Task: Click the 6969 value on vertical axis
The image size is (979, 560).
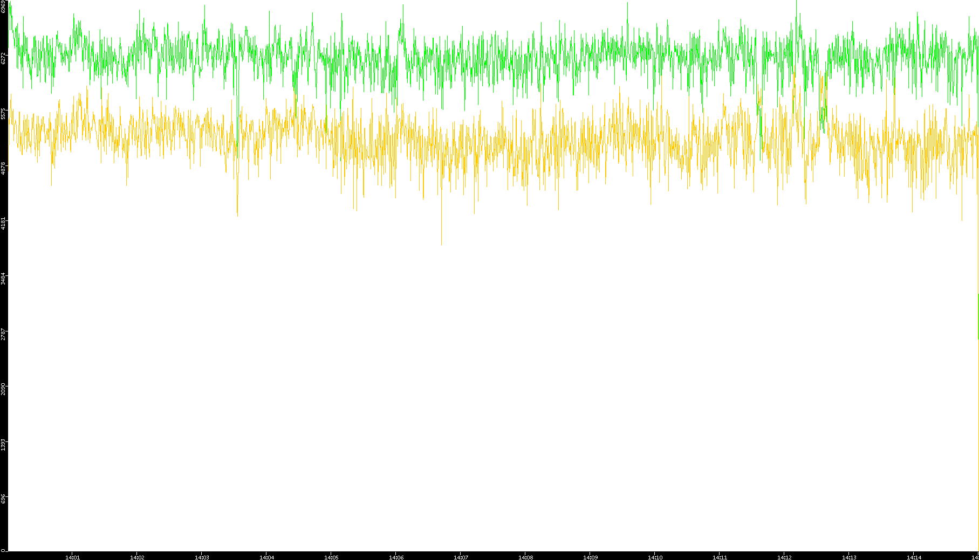Action: 3,6
